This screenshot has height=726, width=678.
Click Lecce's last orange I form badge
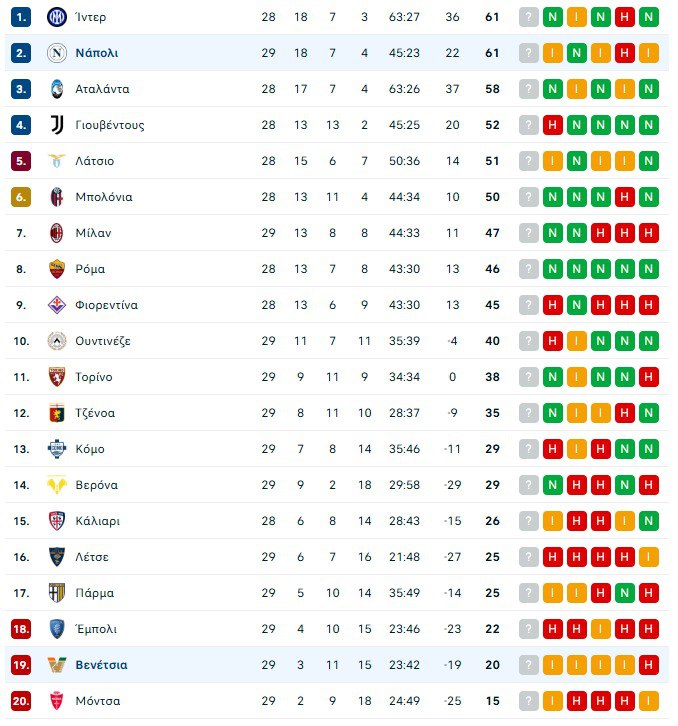click(649, 557)
